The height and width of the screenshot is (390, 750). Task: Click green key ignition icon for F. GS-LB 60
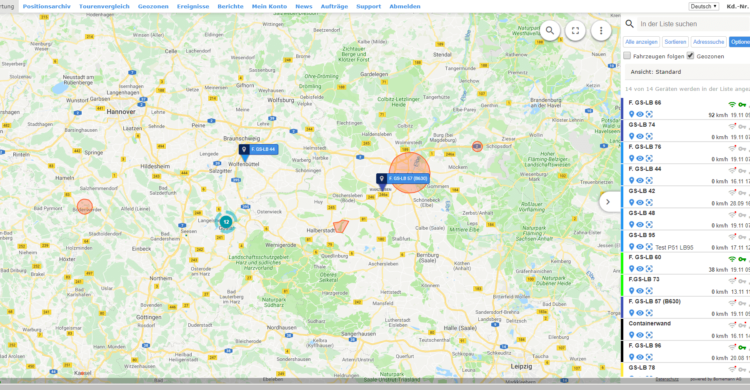pyautogui.click(x=742, y=259)
